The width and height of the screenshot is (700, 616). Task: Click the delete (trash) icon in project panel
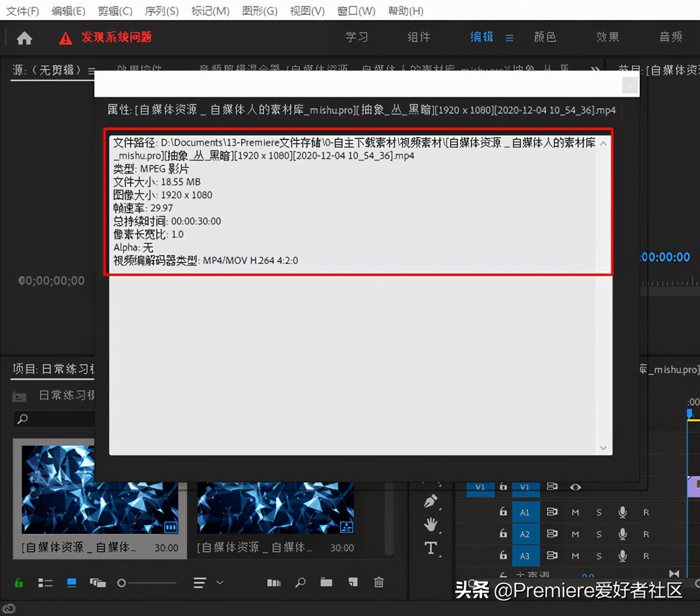point(379,582)
